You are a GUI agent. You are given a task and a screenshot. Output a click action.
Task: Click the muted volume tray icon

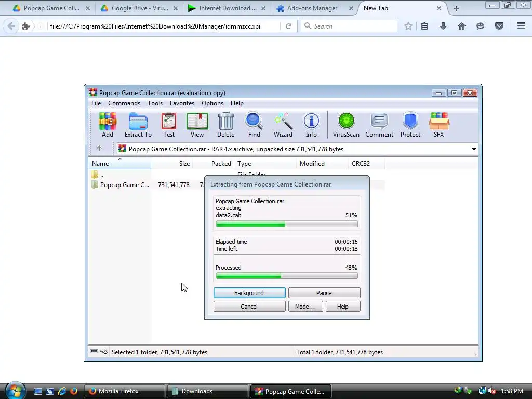(x=492, y=391)
